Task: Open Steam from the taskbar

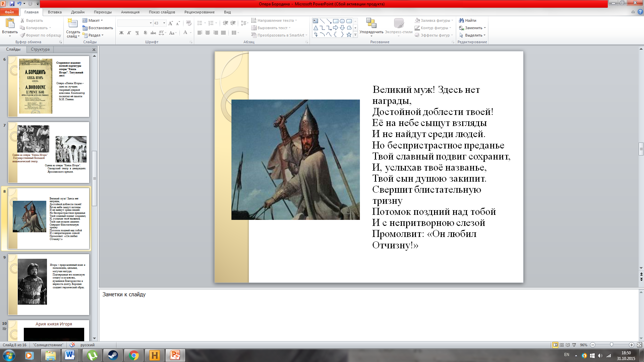Action: coord(113,355)
